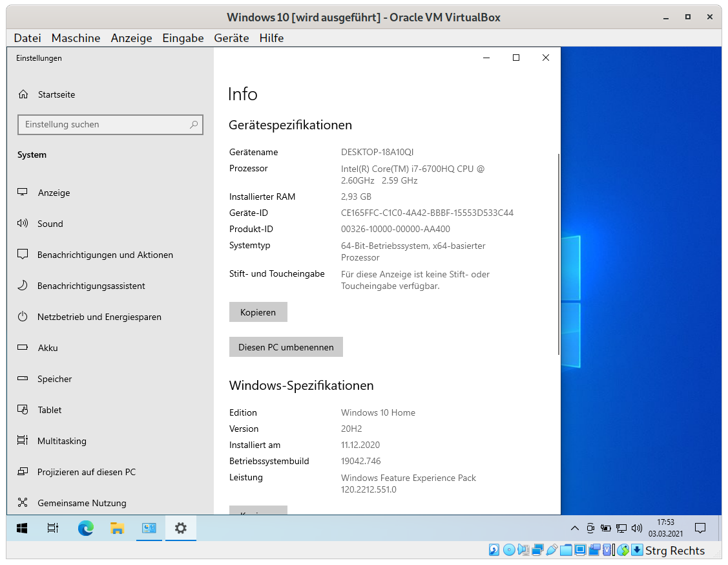The image size is (728, 565).
Task: Open the Datei menu in VirtualBox
Action: pyautogui.click(x=27, y=38)
